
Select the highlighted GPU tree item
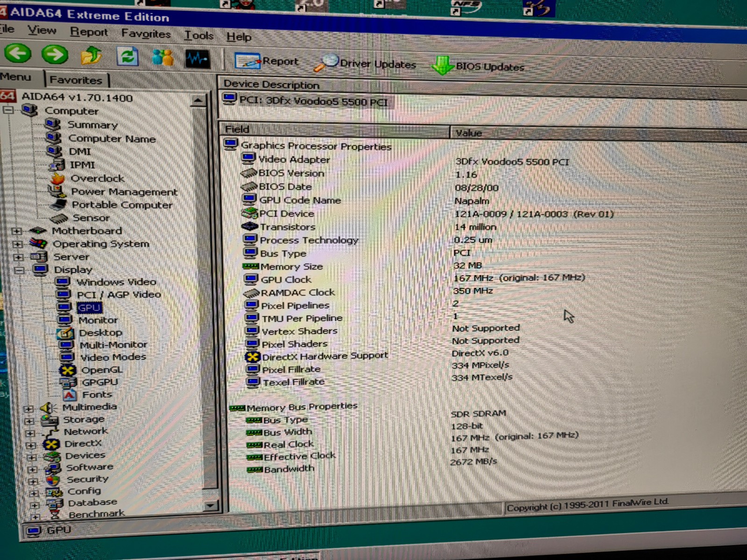click(x=89, y=308)
